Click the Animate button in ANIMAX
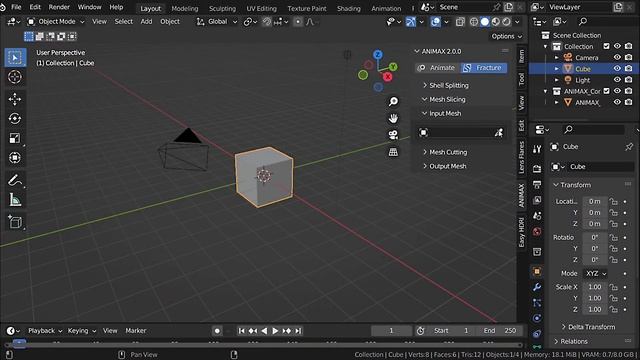 pos(438,68)
